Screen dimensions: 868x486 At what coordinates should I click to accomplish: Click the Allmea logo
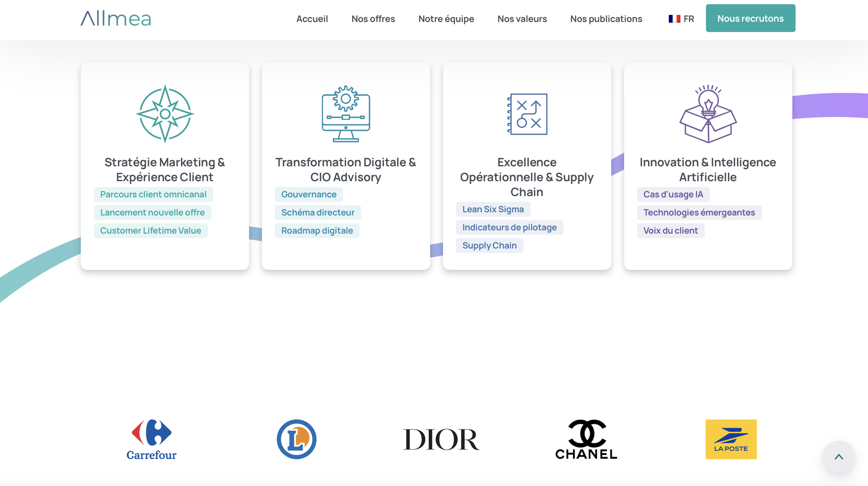(115, 18)
